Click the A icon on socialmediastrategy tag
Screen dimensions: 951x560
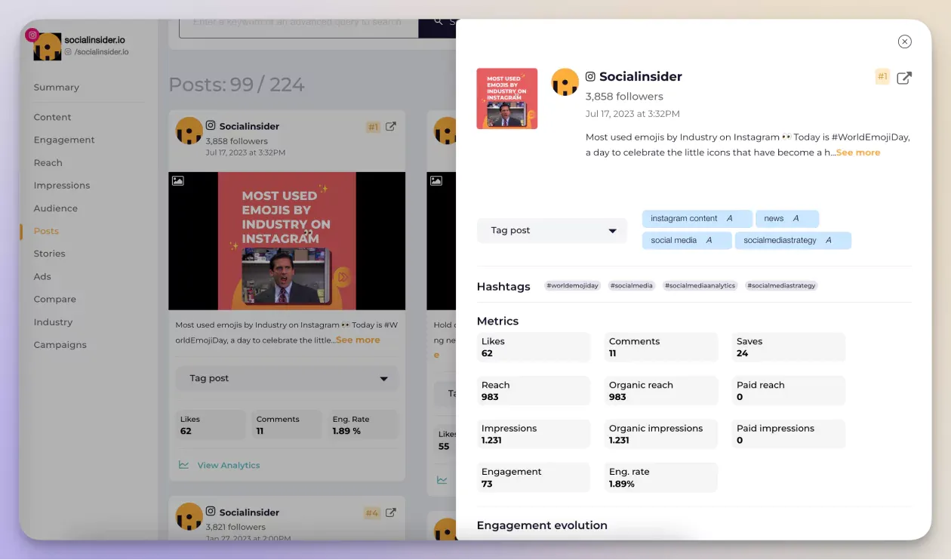coord(828,241)
